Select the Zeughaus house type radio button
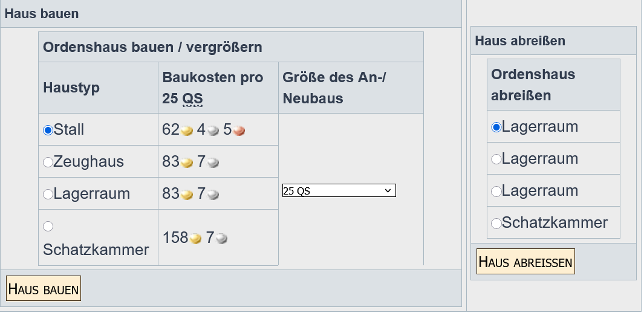 pyautogui.click(x=48, y=162)
